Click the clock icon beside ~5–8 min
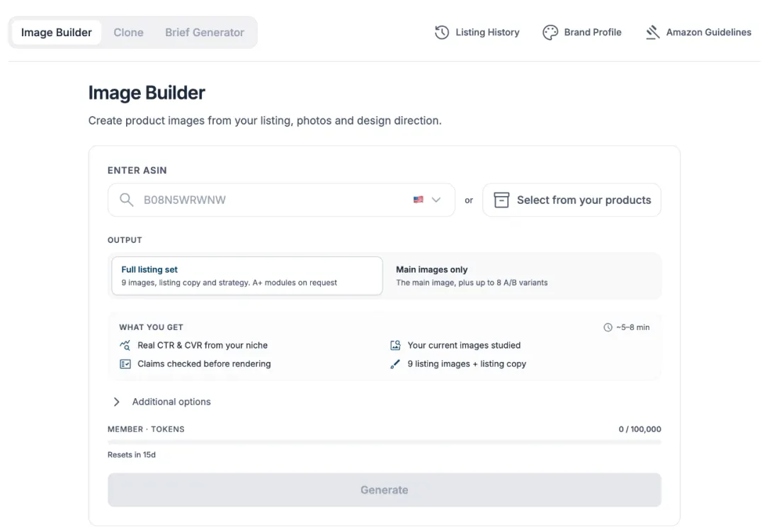Viewport: 779px width, 532px height. pyautogui.click(x=608, y=327)
